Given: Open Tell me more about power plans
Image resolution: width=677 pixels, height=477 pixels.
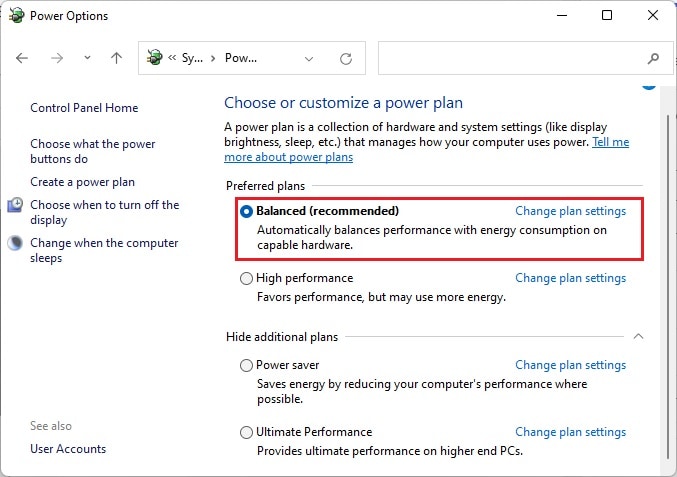Looking at the screenshot, I should pos(288,157).
